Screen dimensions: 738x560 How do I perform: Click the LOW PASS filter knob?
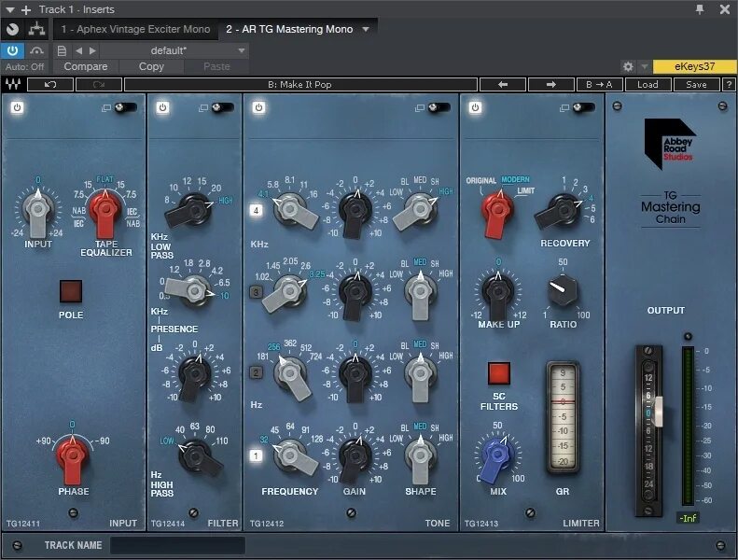[x=194, y=209]
